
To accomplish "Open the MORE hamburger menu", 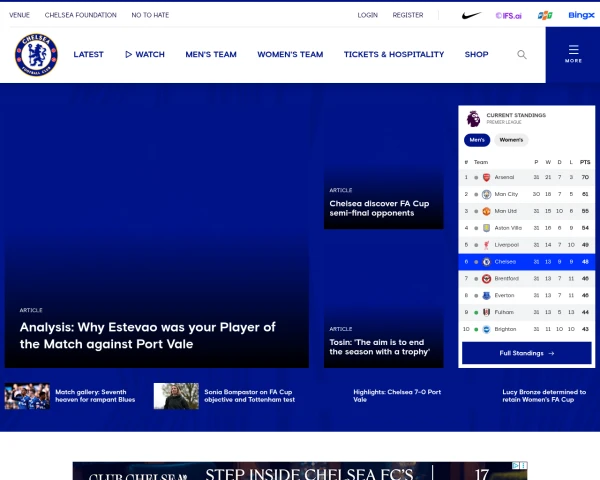I will 573,54.
